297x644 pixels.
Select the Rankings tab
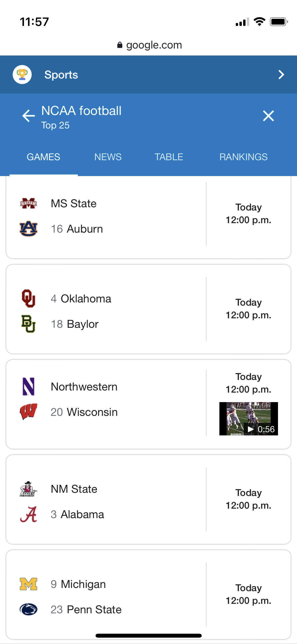coord(243,157)
